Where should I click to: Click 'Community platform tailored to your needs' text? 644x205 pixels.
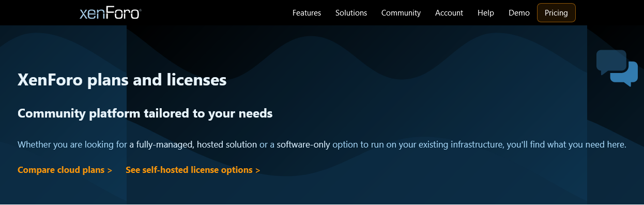click(x=145, y=113)
